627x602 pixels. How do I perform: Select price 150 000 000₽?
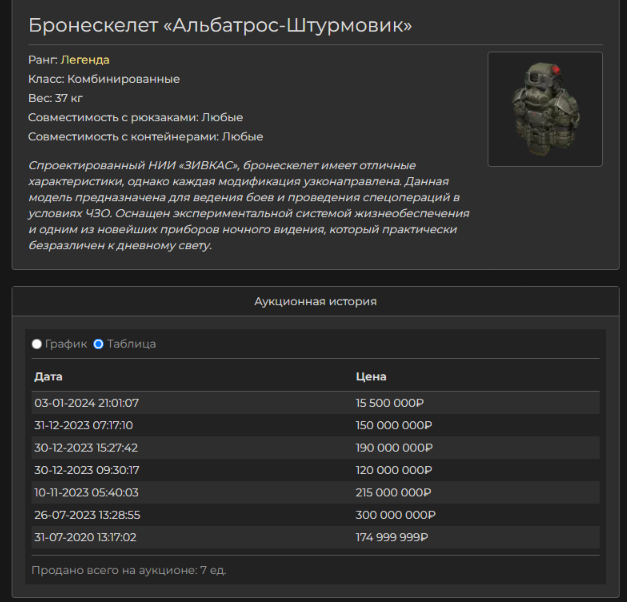(x=394, y=425)
